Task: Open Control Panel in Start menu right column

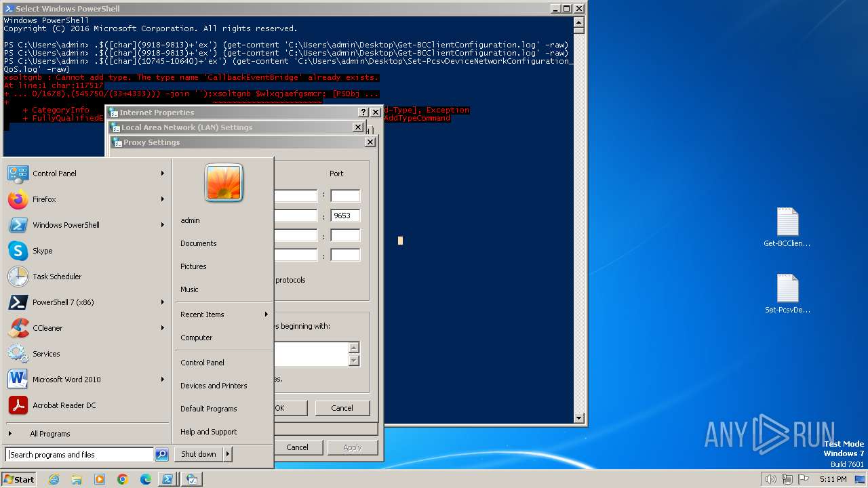Action: point(202,363)
